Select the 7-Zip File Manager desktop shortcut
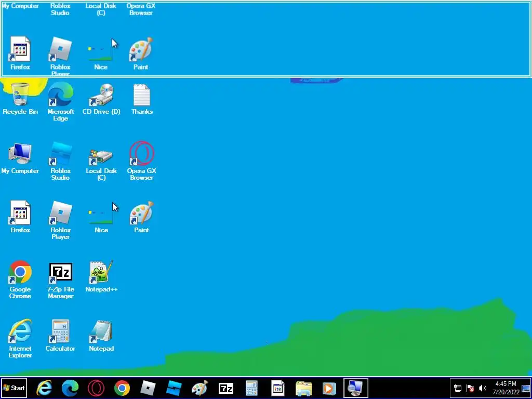 [x=60, y=280]
